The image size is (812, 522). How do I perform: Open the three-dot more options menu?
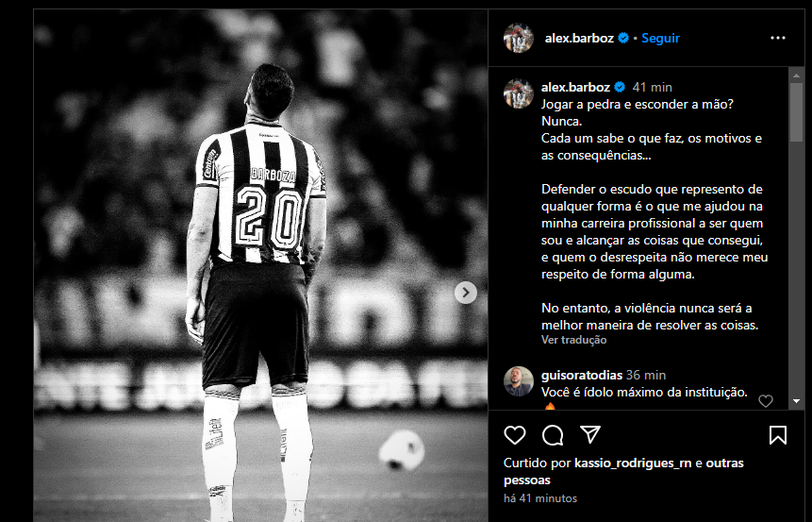point(778,38)
